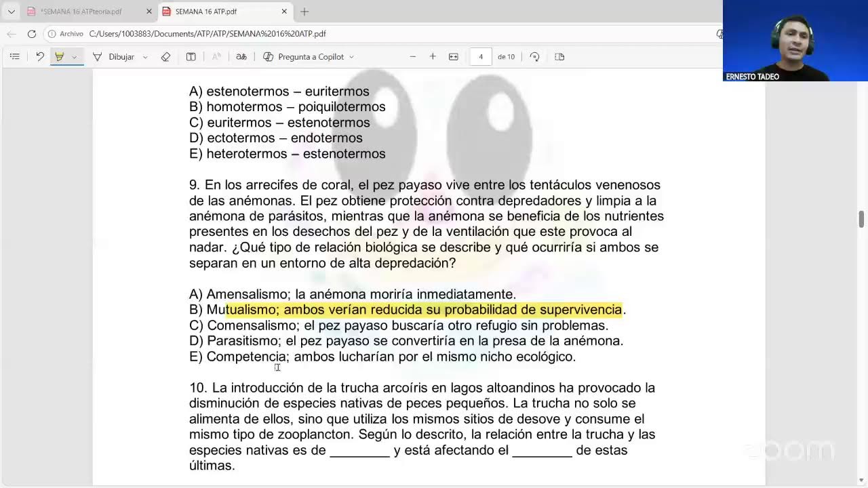
Task: Click the highlighted Mutualismo answer line
Action: tap(408, 310)
